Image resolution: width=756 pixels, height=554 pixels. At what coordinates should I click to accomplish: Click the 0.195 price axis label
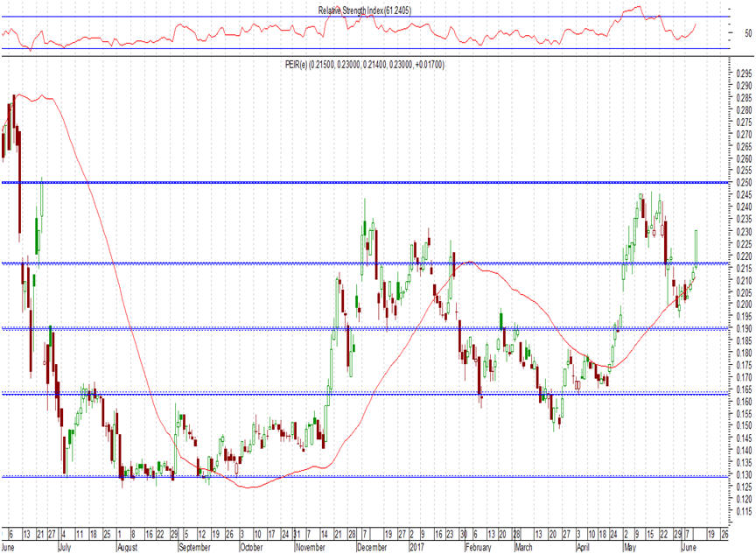click(744, 317)
